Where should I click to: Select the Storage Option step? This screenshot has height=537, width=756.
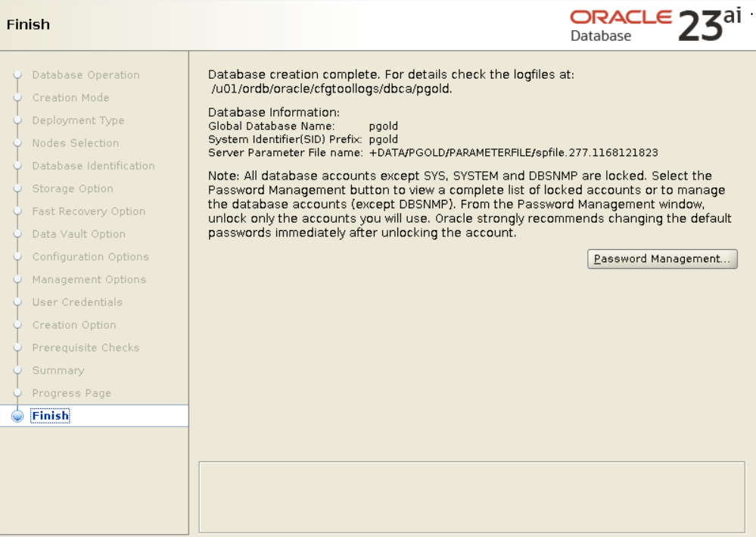[73, 188]
